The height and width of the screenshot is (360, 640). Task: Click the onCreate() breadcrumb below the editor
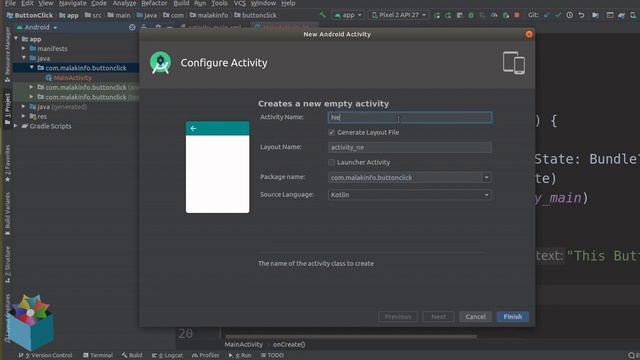pyautogui.click(x=289, y=344)
